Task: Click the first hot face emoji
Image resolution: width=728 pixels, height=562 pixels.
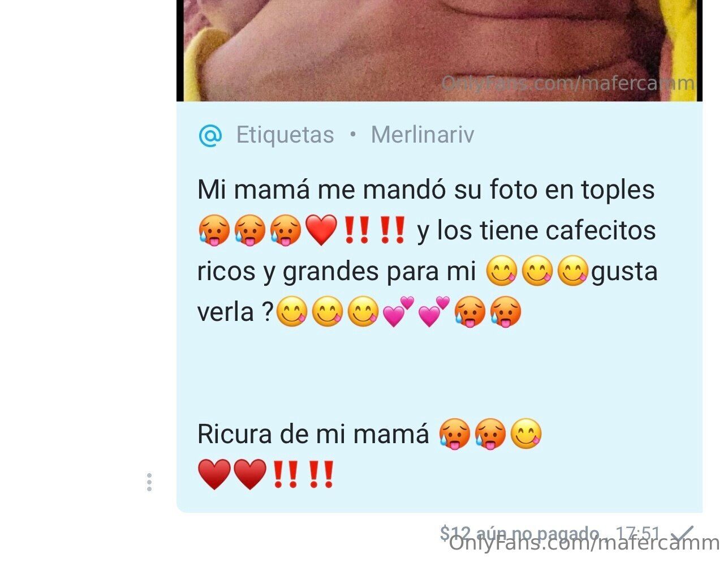Action: pos(214,230)
